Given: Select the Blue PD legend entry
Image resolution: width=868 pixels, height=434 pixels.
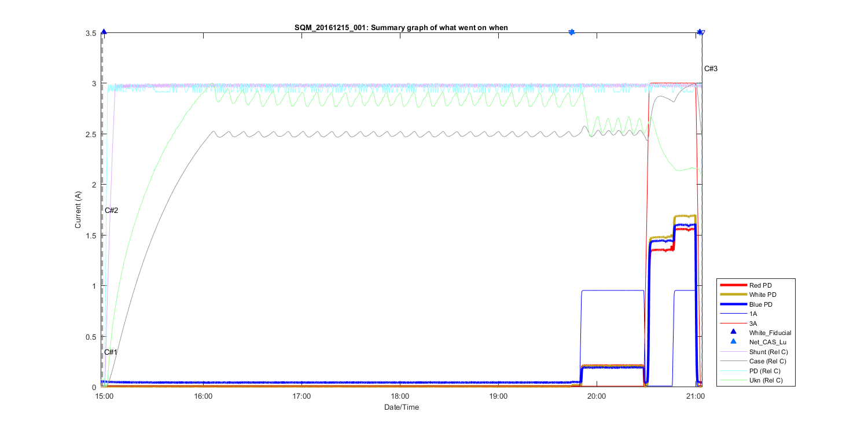Looking at the screenshot, I should click(x=761, y=304).
